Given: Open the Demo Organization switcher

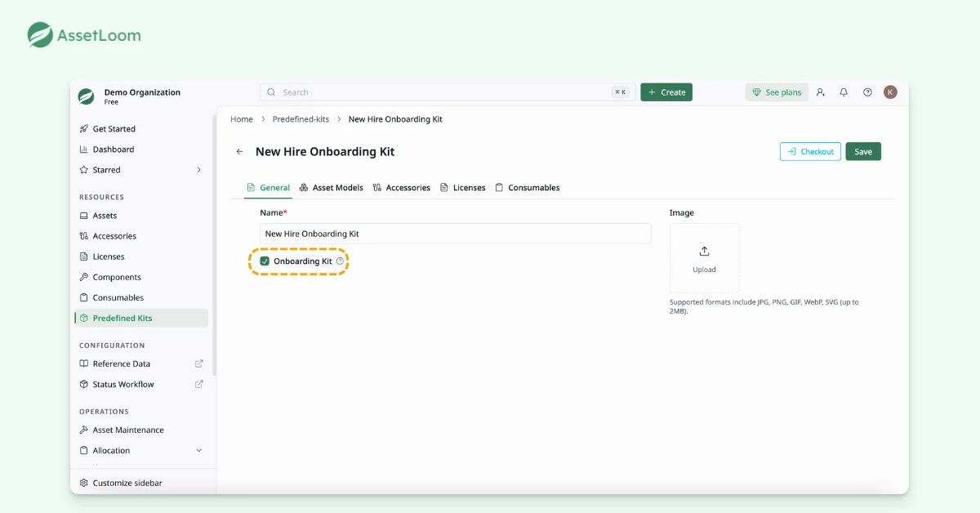Looking at the screenshot, I should (141, 96).
